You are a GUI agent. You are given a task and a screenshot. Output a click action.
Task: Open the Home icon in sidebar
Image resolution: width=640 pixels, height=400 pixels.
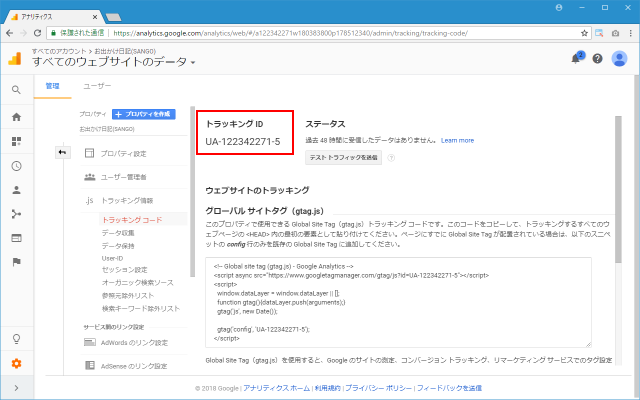16,117
